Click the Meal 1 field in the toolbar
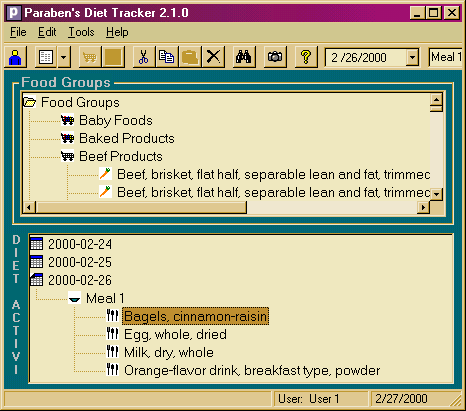The width and height of the screenshot is (466, 411). tap(446, 57)
